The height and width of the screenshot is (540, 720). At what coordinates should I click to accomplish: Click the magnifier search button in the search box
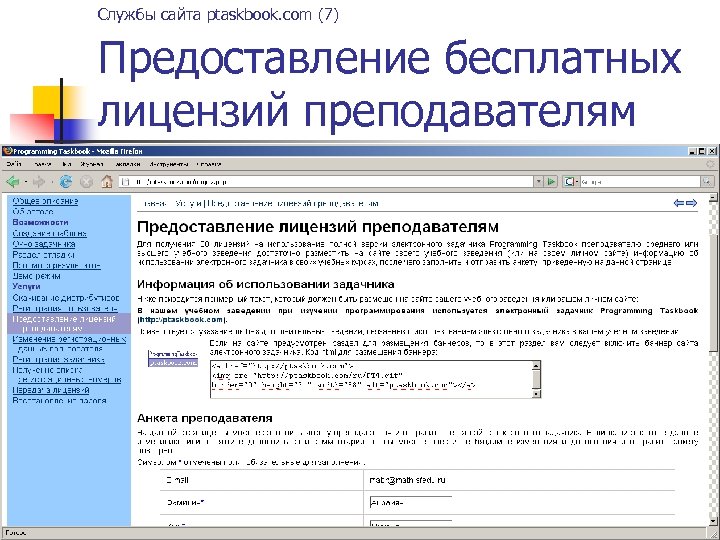coord(707,182)
